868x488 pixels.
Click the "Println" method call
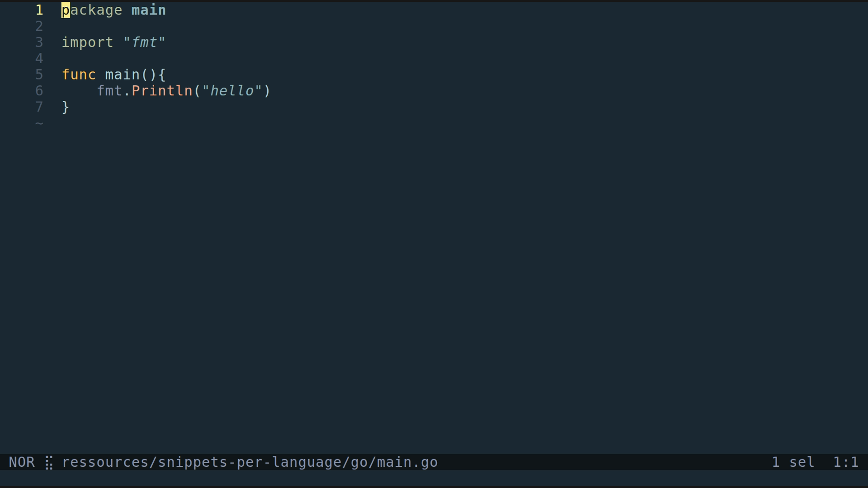(162, 91)
